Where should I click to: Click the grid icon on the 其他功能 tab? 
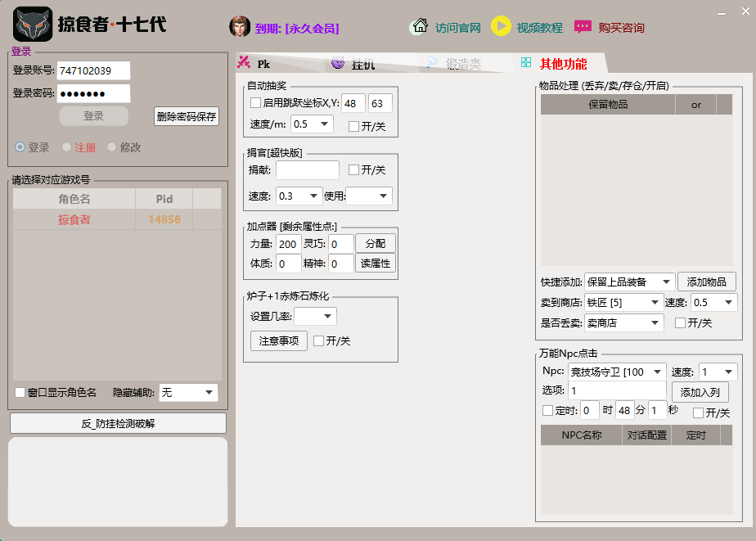pyautogui.click(x=527, y=61)
